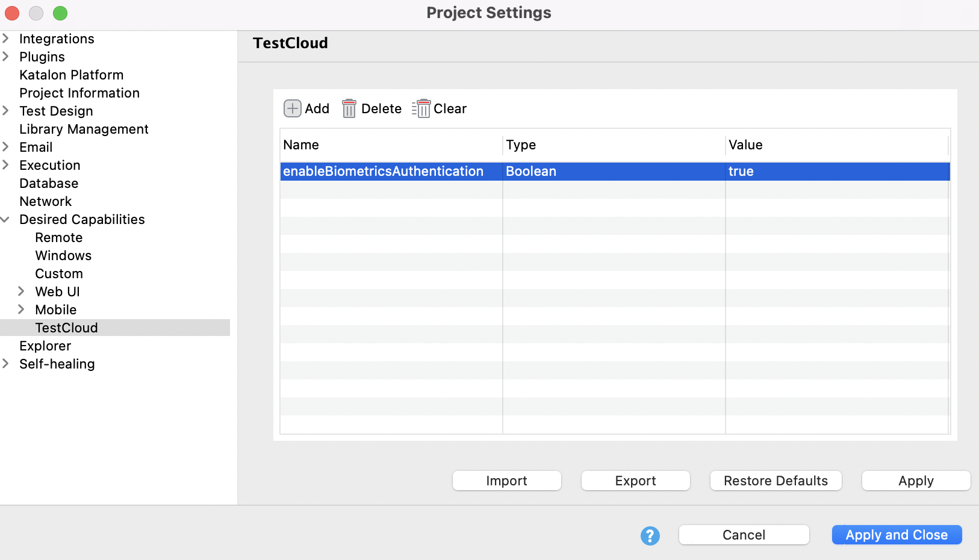979x560 pixels.
Task: Expand the Web UI subnode arrow
Action: (21, 291)
